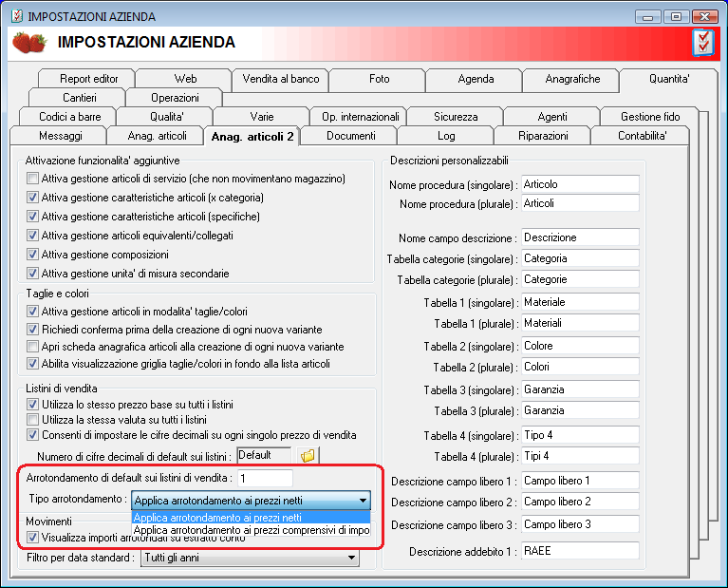Click the Arrotondamento di default value field
The height and width of the screenshot is (588, 728).
[x=265, y=478]
